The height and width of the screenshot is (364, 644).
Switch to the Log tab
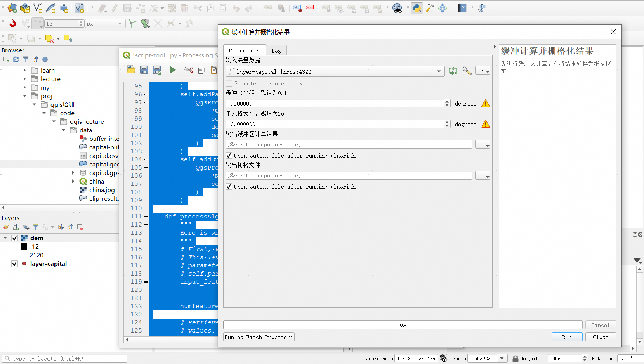(x=276, y=51)
